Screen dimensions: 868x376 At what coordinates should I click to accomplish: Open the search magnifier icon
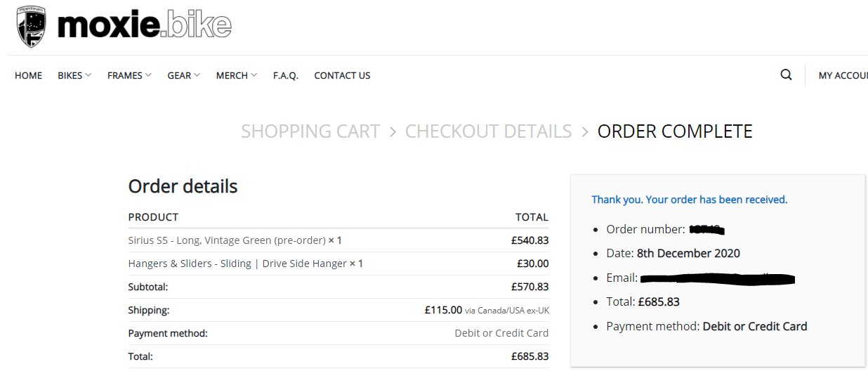coord(786,74)
